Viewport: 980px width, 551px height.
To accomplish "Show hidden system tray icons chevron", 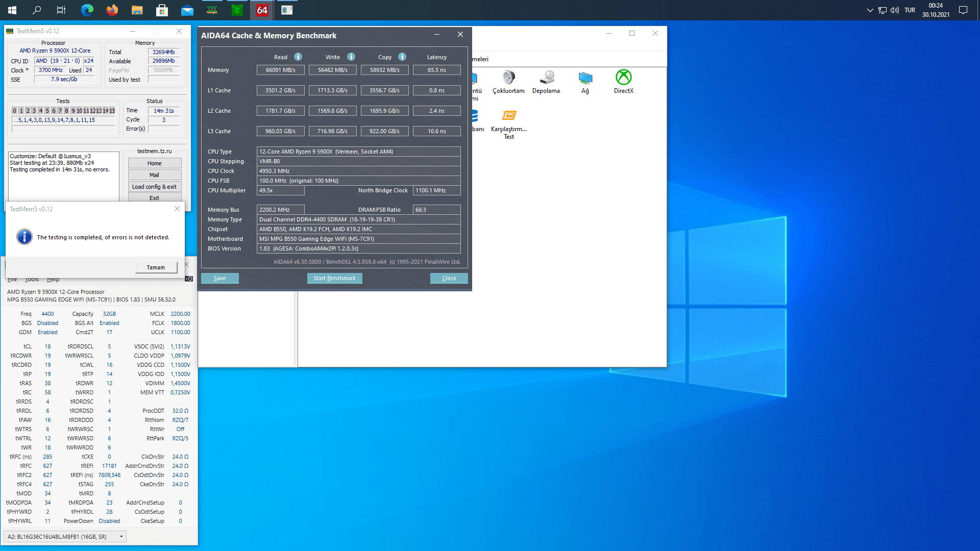I will point(870,10).
